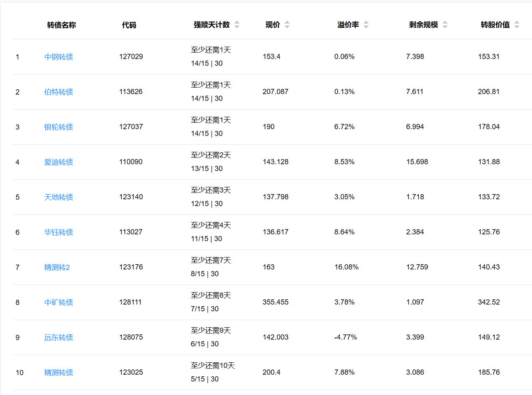
Task: Click the sort icon beside 转股价值
Action: pos(517,25)
